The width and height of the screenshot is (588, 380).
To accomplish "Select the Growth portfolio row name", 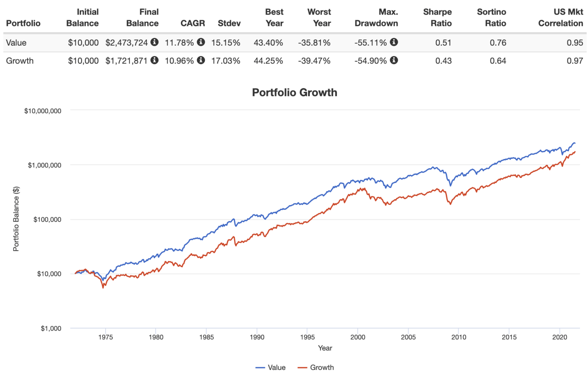I will (20, 61).
